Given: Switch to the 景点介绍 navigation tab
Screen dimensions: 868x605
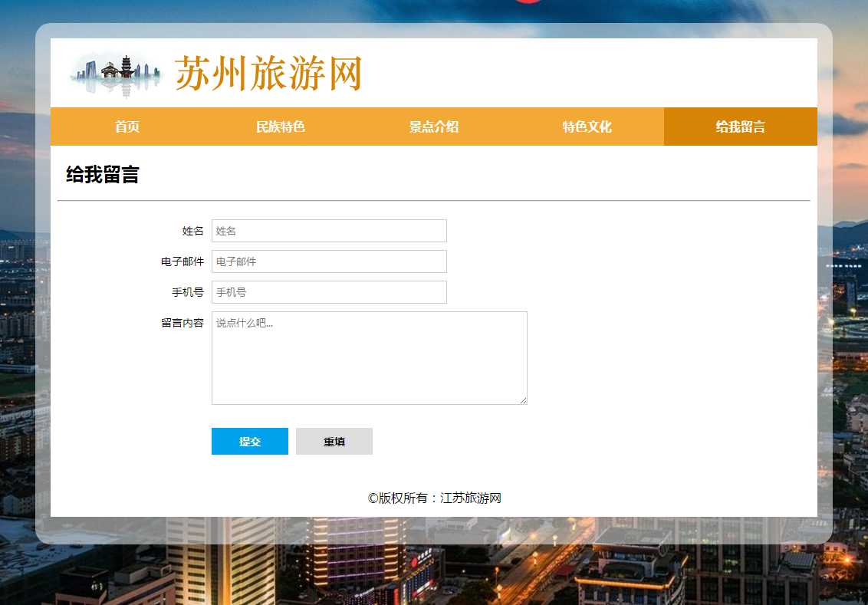Looking at the screenshot, I should (434, 127).
